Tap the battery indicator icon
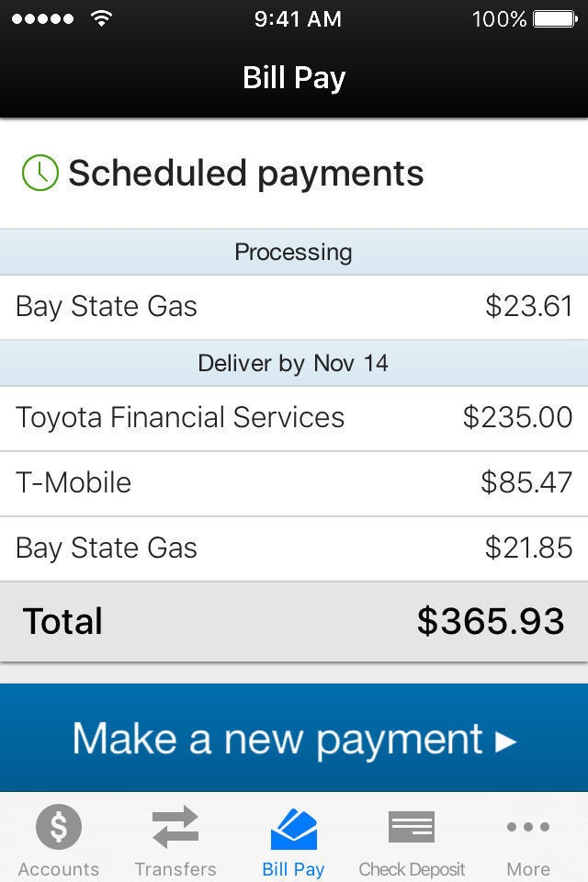588x882 pixels. (x=554, y=18)
